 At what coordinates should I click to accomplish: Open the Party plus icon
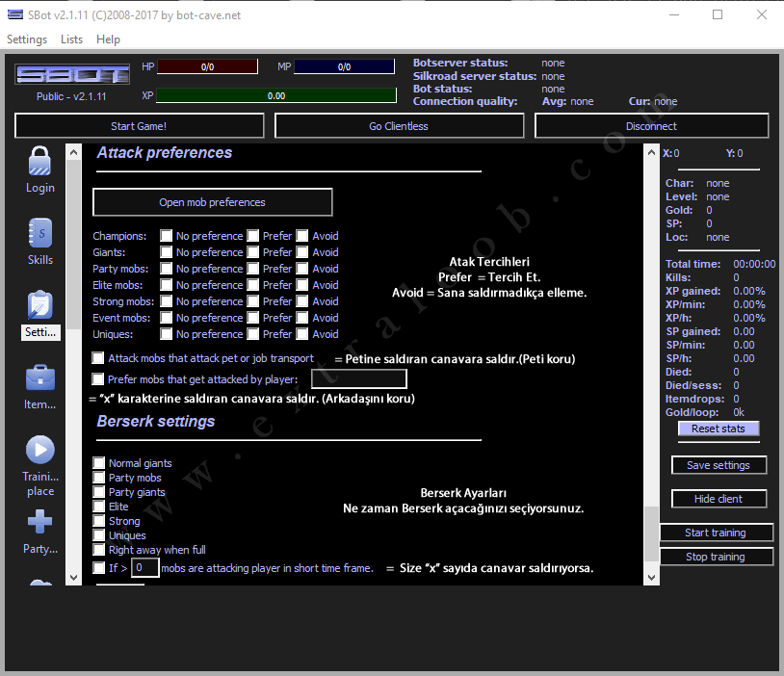40,522
